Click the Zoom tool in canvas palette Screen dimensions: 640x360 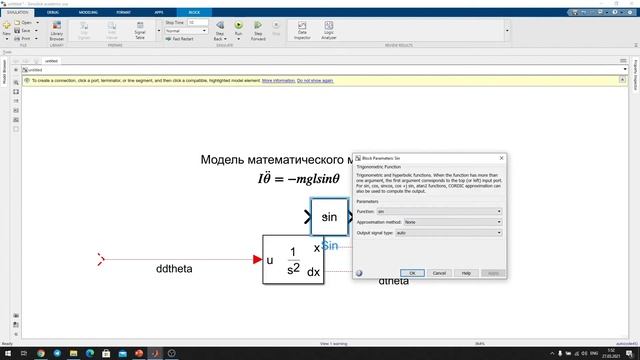16,82
